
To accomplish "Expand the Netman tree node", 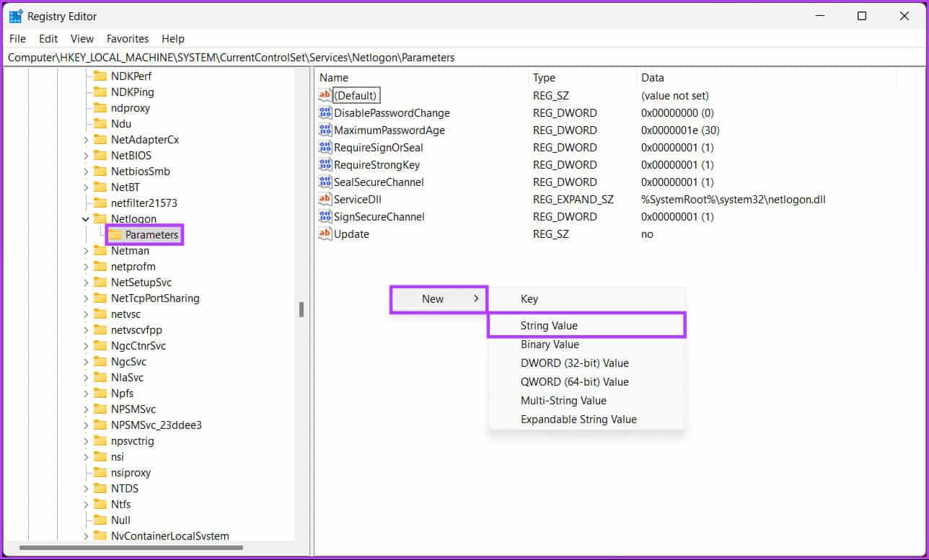I will [86, 250].
